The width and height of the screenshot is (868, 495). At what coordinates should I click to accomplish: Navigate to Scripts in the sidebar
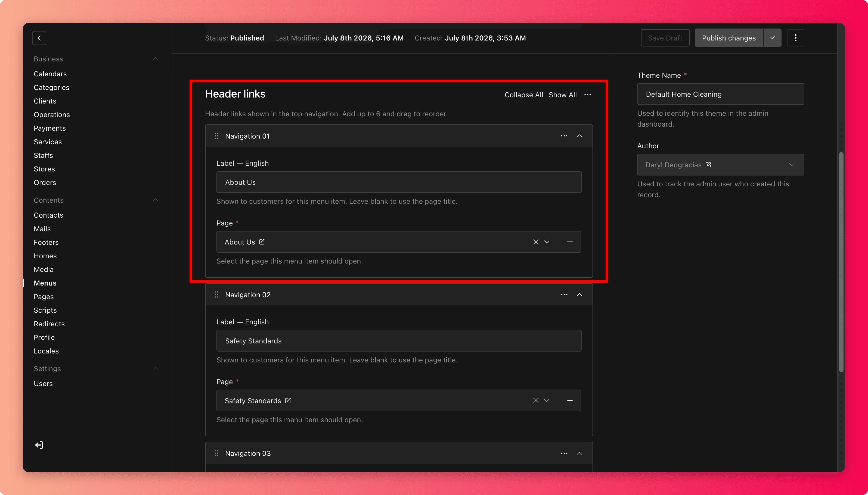pyautogui.click(x=45, y=311)
